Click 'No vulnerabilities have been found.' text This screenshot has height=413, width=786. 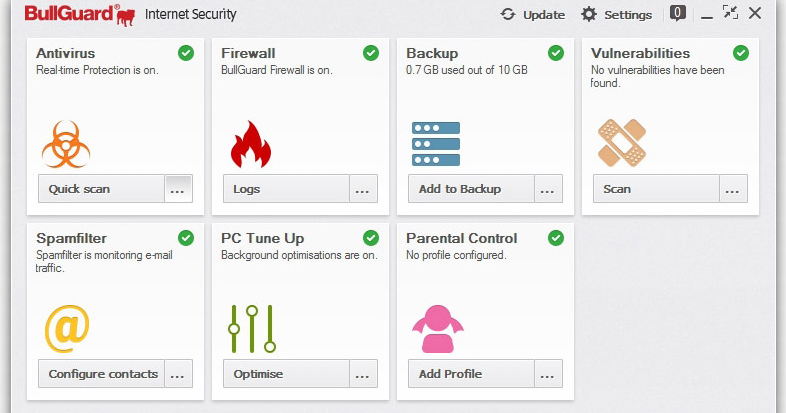(657, 76)
